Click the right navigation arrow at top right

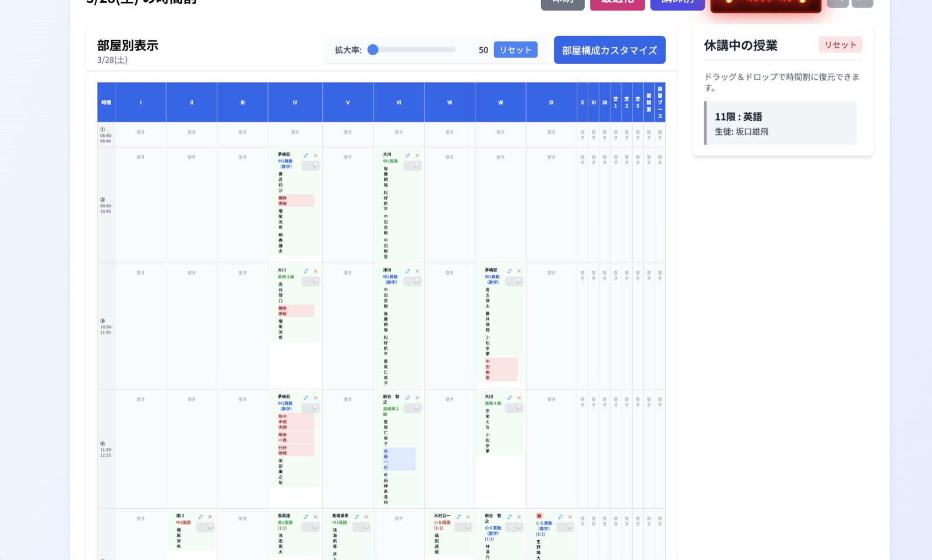pos(863,3)
